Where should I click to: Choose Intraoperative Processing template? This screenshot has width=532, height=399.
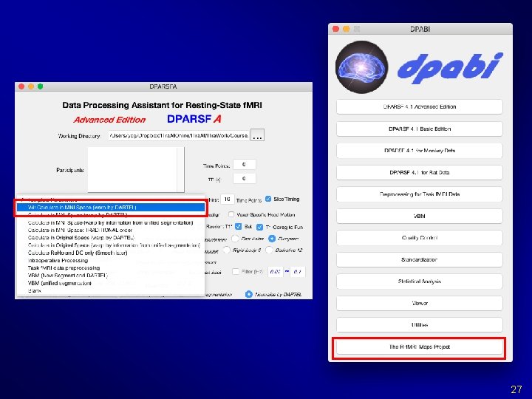pos(111,261)
